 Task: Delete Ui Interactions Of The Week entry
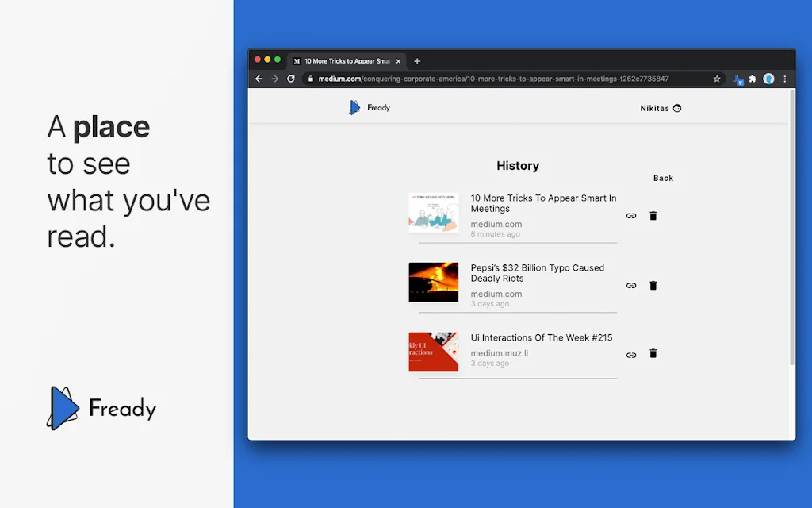coord(653,354)
